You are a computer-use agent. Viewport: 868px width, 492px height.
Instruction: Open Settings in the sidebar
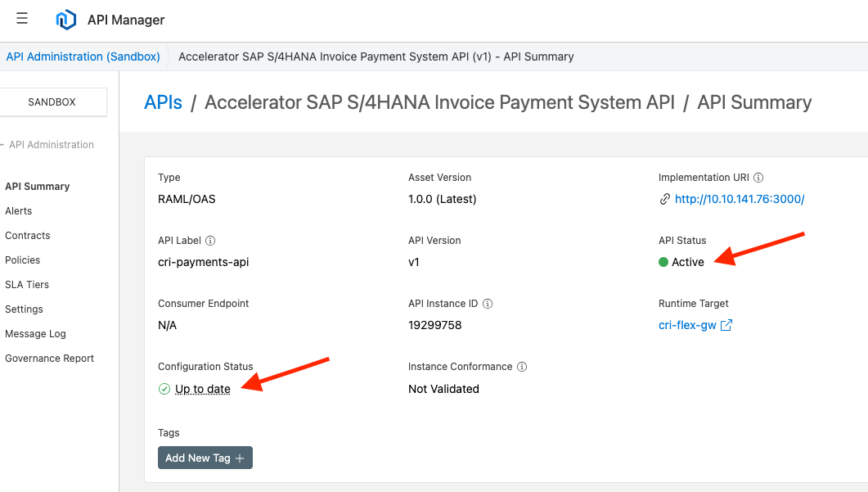(x=24, y=309)
